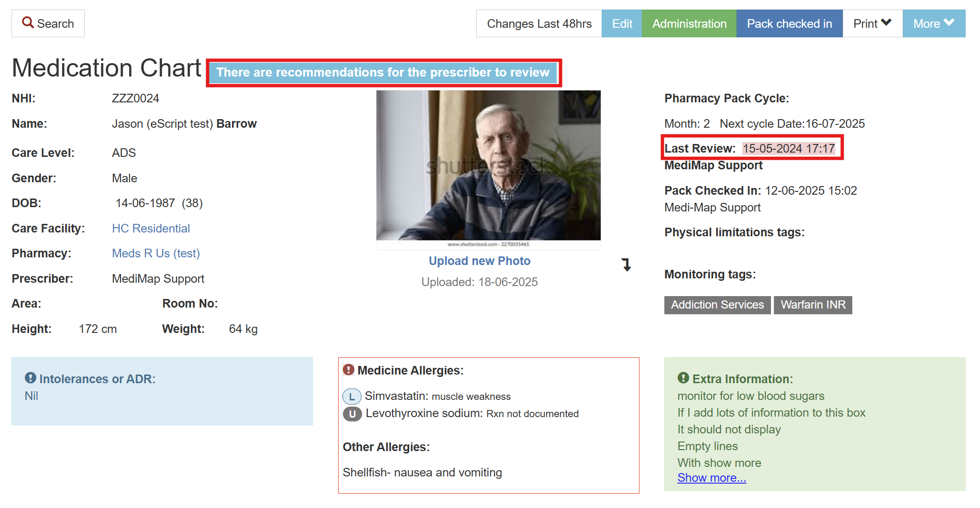Viewport: 980px width, 508px height.
Task: Toggle the Warfarin INR monitoring tag
Action: pyautogui.click(x=813, y=305)
